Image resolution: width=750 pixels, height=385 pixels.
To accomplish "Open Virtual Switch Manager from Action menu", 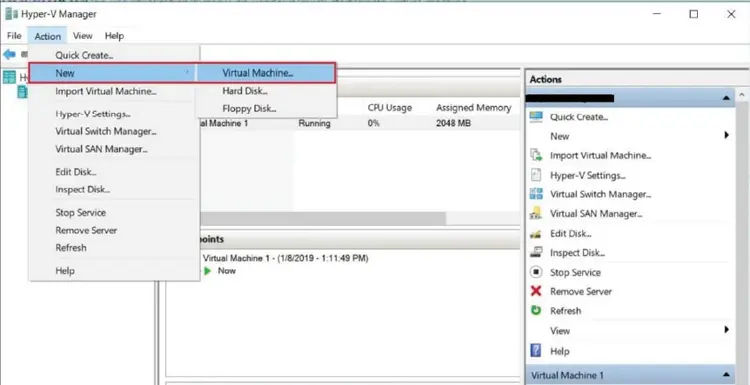I will (x=114, y=132).
